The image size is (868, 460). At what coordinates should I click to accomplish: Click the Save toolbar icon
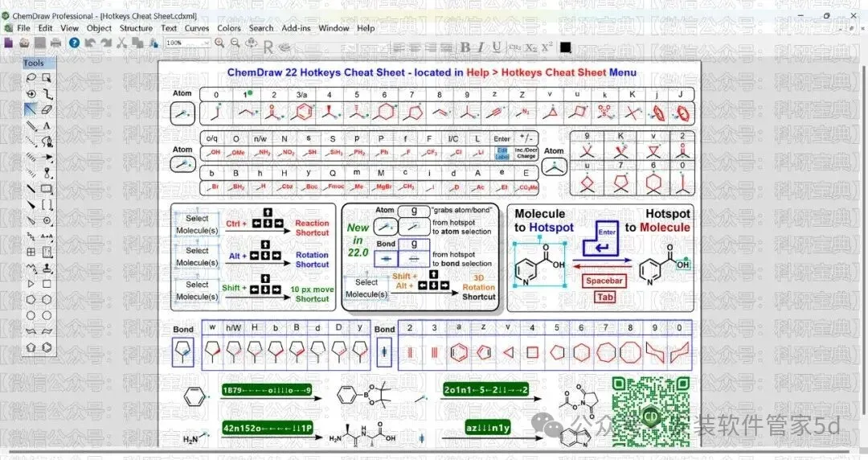pos(40,43)
